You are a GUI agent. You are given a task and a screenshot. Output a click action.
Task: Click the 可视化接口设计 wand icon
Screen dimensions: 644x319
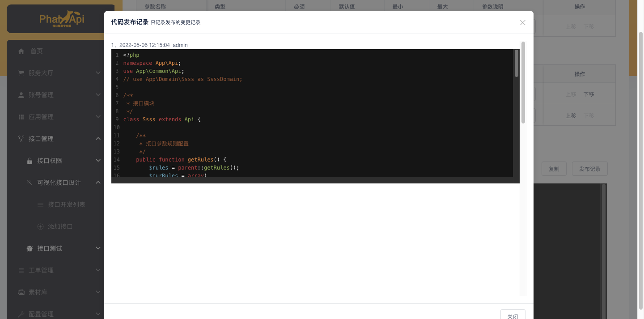tap(30, 183)
